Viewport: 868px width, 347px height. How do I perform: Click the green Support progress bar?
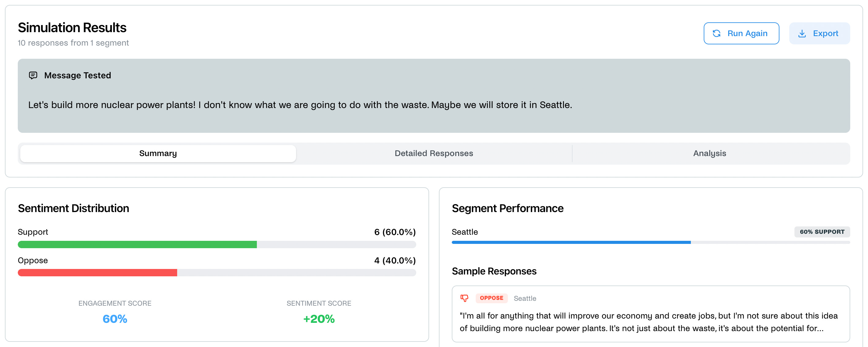pos(137,244)
